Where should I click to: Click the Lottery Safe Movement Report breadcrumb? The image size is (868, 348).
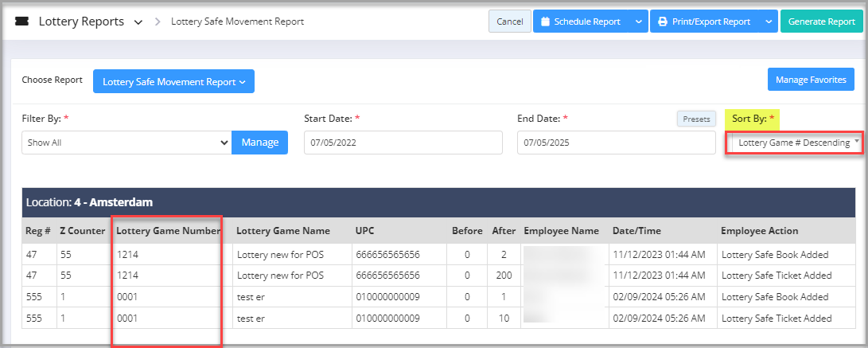(x=237, y=22)
